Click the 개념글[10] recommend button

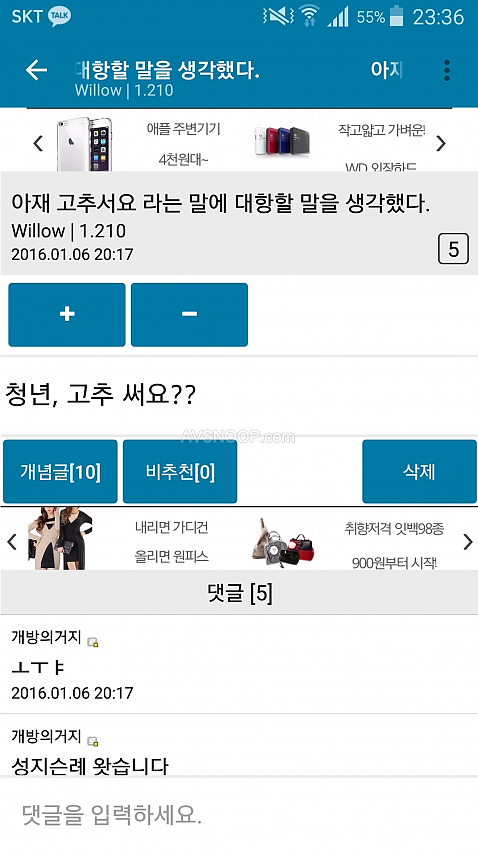pyautogui.click(x=60, y=472)
